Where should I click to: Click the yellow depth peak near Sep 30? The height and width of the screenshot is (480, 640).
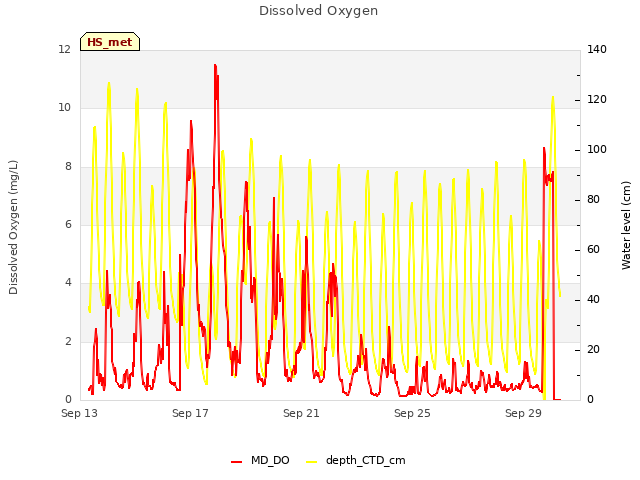click(x=553, y=97)
